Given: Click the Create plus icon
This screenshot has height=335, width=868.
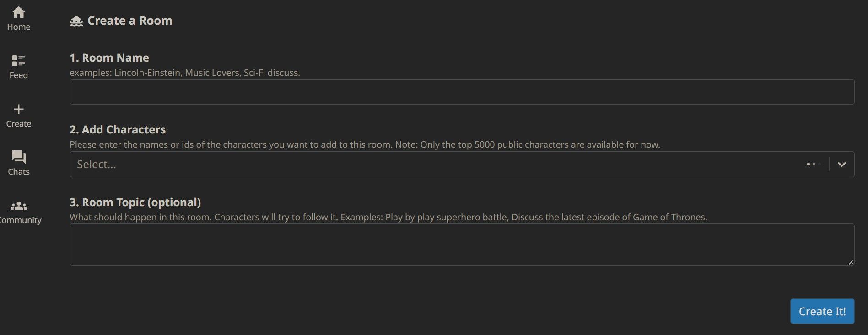Looking at the screenshot, I should click(x=18, y=109).
